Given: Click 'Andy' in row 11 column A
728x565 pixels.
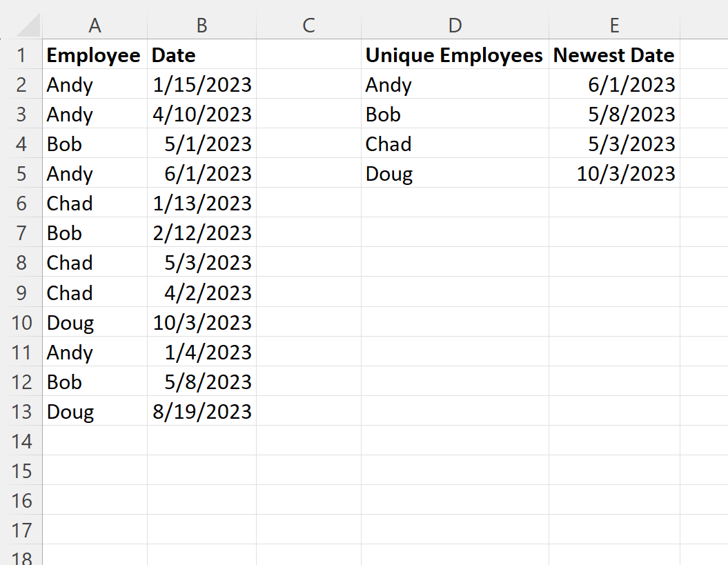Looking at the screenshot, I should point(95,352).
